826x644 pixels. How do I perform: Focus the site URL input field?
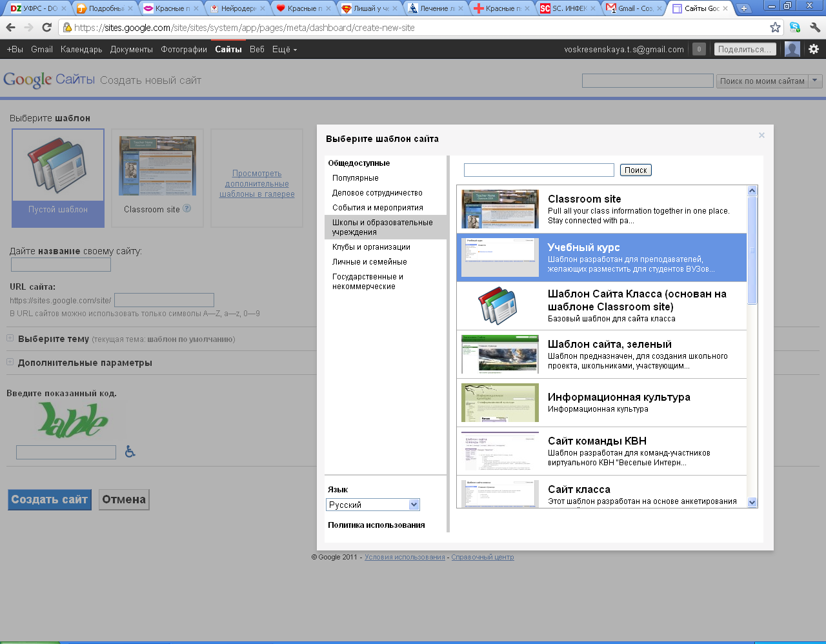[x=164, y=300]
